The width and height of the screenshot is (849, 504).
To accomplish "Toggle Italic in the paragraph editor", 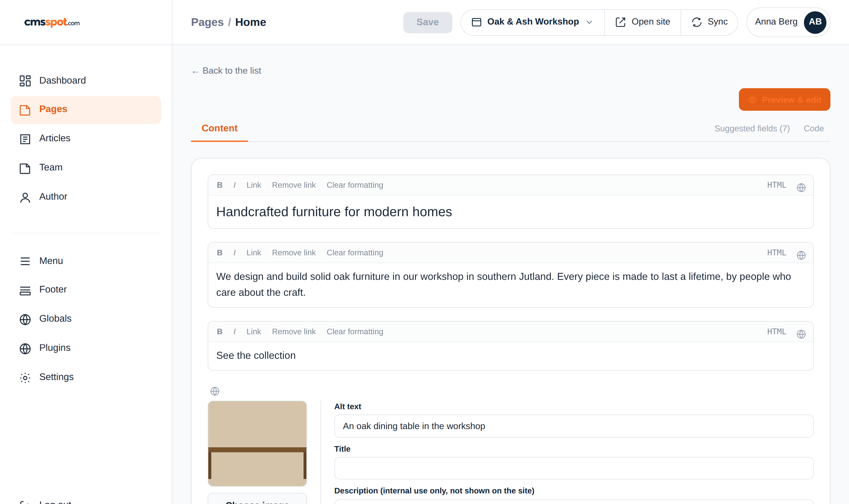I will pos(234,253).
